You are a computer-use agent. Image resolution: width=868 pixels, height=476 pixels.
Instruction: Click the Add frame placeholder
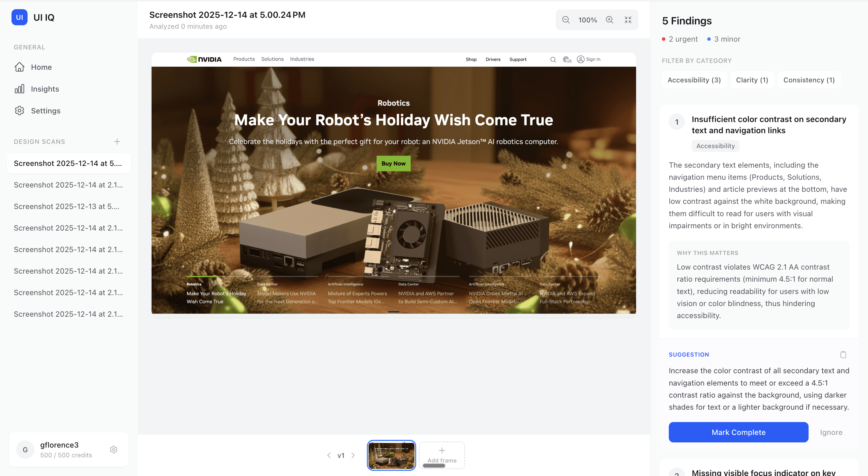(x=442, y=455)
